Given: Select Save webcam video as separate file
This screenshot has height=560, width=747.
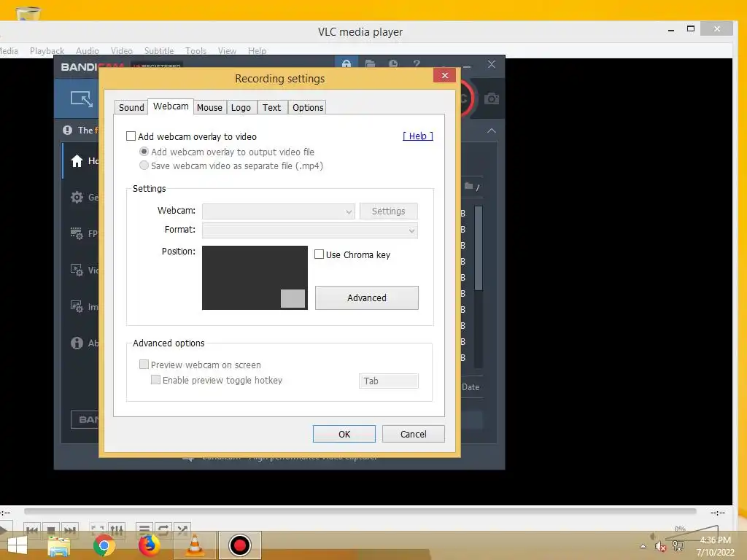Looking at the screenshot, I should (144, 166).
